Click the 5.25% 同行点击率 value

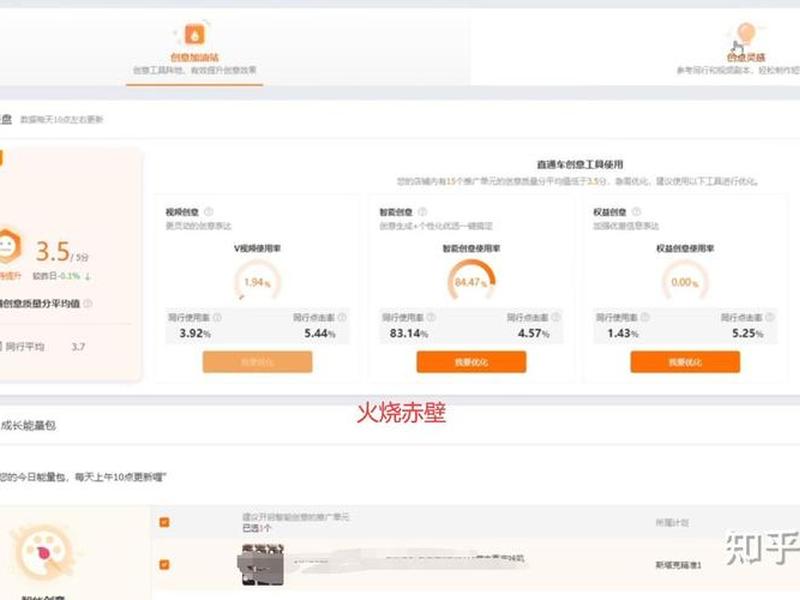pos(748,334)
